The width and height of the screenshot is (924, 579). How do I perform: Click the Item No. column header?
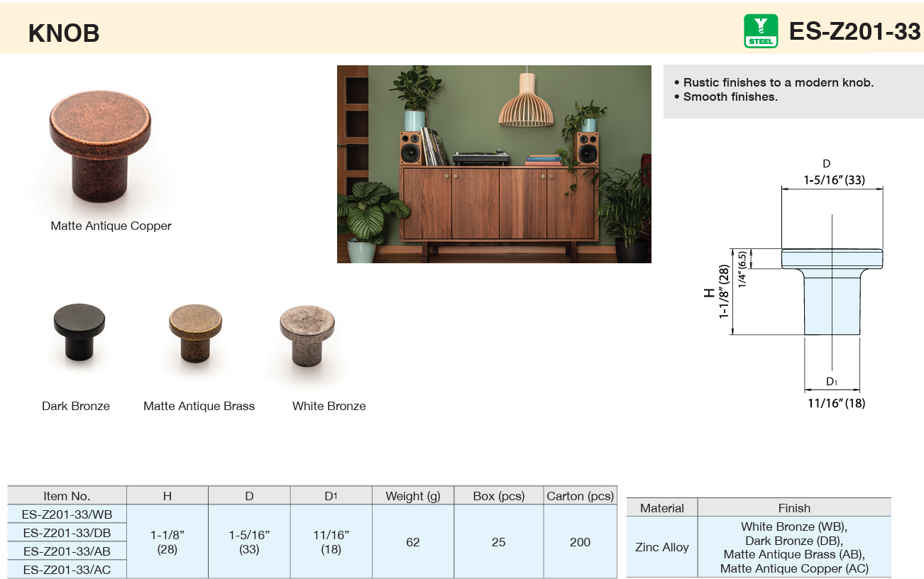(67, 496)
